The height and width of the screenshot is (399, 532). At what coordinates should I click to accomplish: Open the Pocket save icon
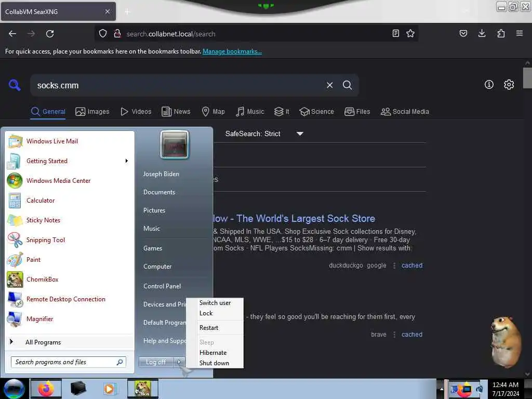[463, 33]
